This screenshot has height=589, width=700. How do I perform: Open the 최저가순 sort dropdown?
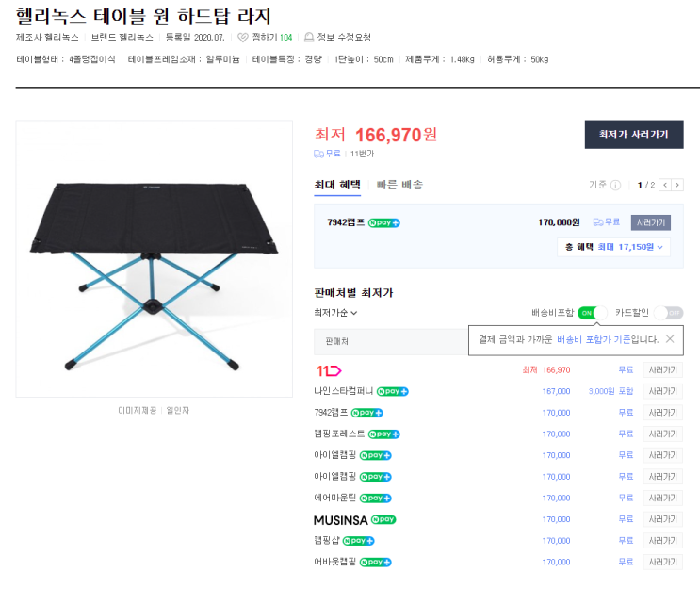335,313
